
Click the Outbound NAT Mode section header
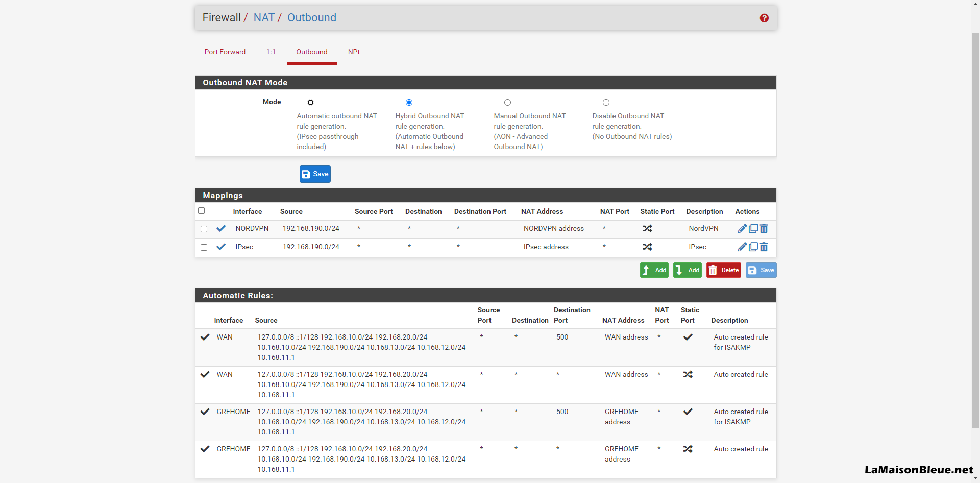[x=486, y=83]
